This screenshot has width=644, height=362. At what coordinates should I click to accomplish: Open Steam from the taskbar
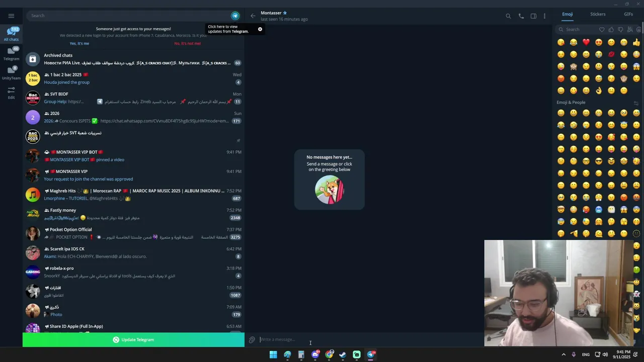coord(343,354)
